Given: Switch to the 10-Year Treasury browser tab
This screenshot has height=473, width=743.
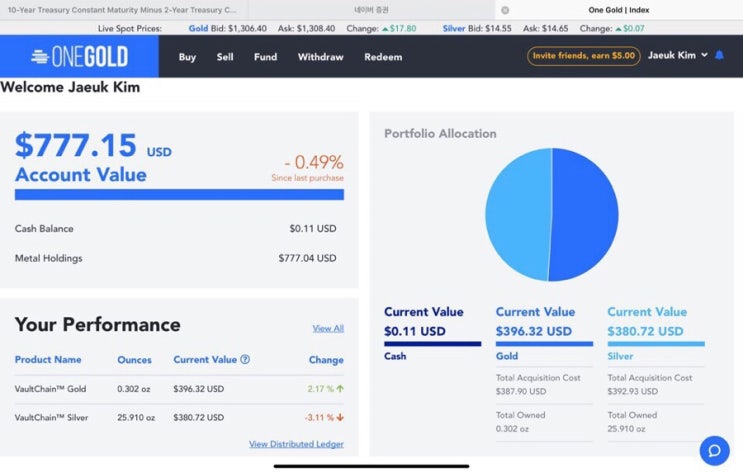Looking at the screenshot, I should [x=123, y=10].
